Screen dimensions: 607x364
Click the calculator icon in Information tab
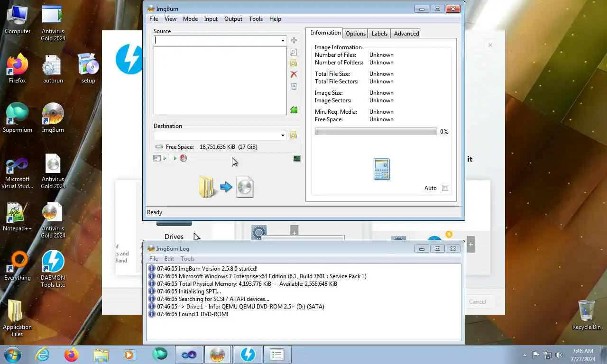click(x=382, y=169)
